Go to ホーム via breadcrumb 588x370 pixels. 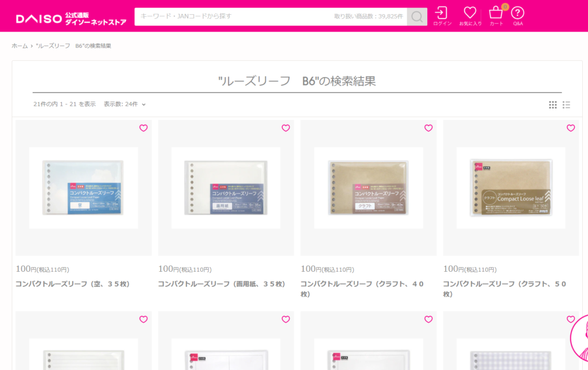(x=20, y=46)
